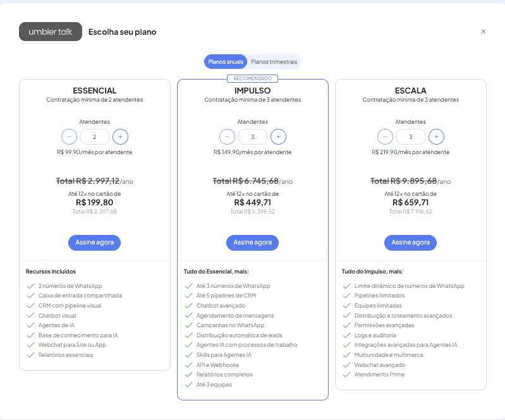Click checkmark beside 'Campanhas no WhatsApp'
This screenshot has width=505, height=420.
[x=189, y=325]
